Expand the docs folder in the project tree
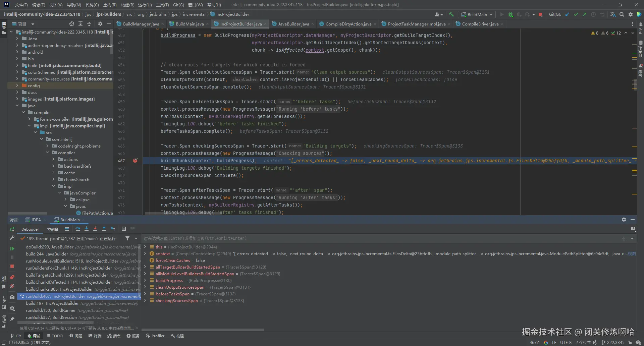Image resolution: width=644 pixels, height=346 pixels. pyautogui.click(x=17, y=92)
